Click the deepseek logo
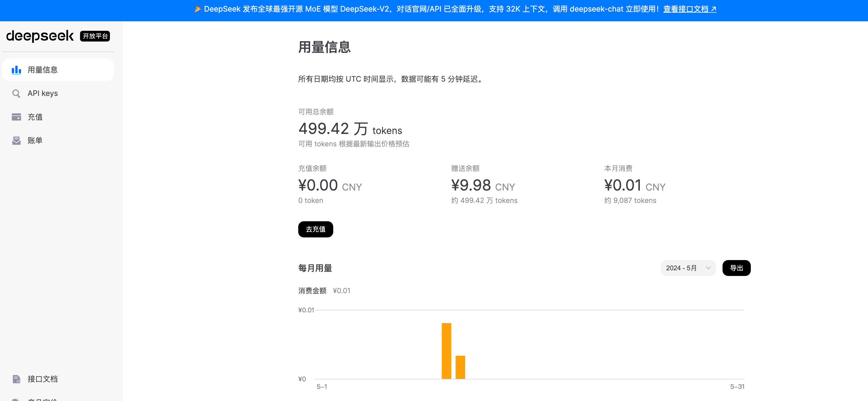This screenshot has height=401, width=868. pos(40,36)
